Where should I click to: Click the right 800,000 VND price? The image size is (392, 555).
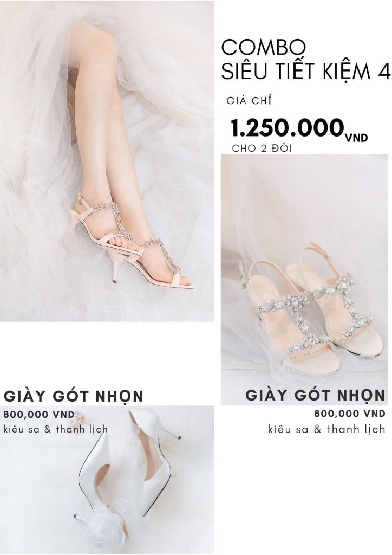350,414
